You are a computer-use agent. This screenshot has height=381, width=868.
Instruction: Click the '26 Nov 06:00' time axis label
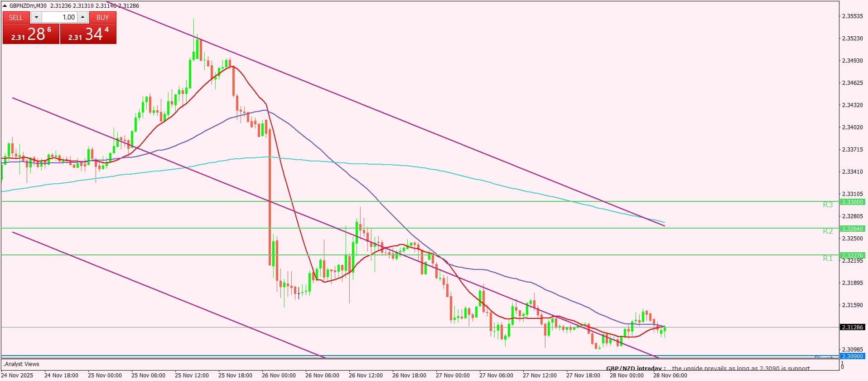tap(322, 376)
